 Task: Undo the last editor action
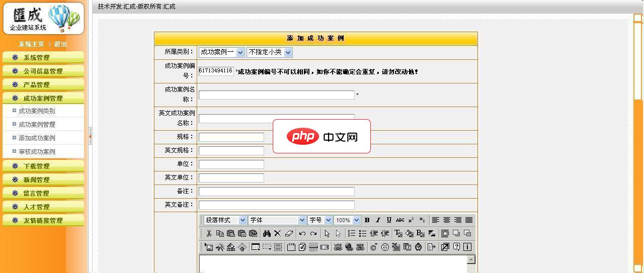(302, 233)
